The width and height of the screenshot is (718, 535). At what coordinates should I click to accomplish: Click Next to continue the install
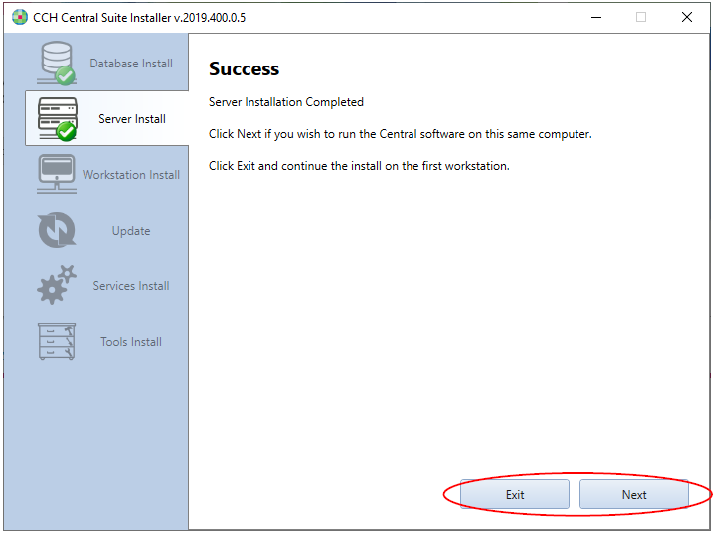(634, 494)
